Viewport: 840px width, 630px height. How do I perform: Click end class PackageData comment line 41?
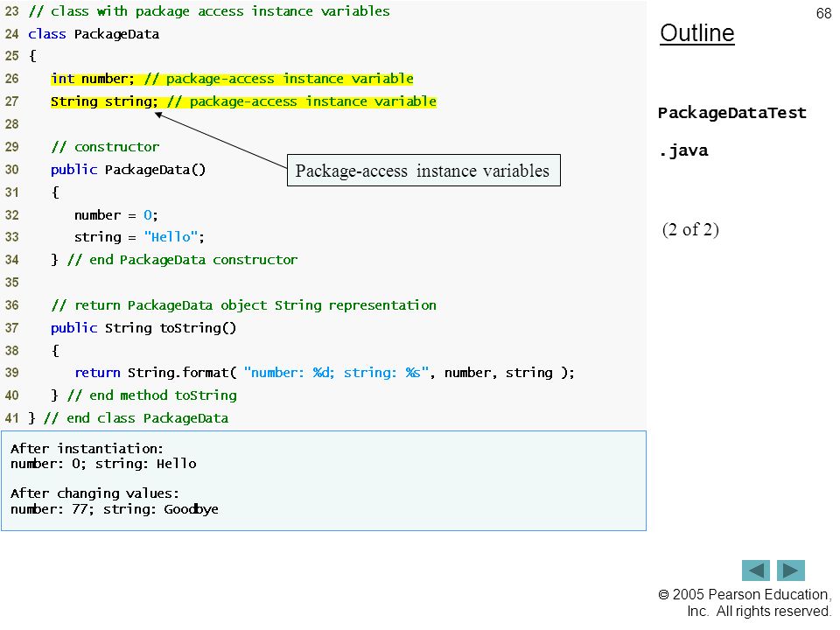point(136,418)
